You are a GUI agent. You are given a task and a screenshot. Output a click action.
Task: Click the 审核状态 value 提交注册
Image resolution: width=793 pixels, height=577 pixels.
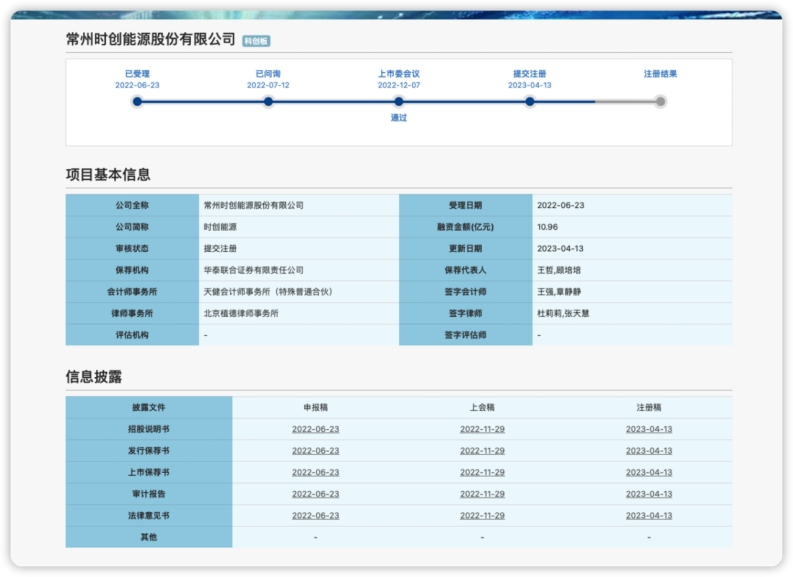(299, 249)
